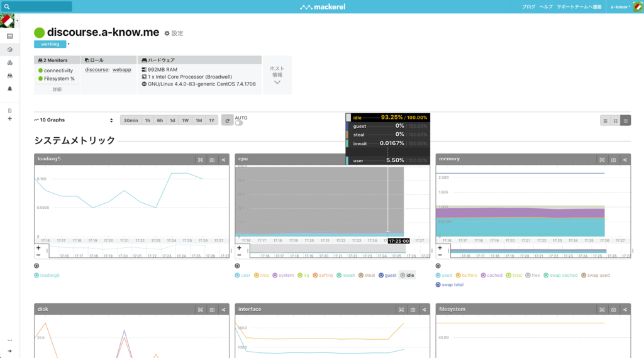Viewport: 644px width, 358px height.
Task: Toggle the idle series in cpu legend
Action: pos(407,276)
